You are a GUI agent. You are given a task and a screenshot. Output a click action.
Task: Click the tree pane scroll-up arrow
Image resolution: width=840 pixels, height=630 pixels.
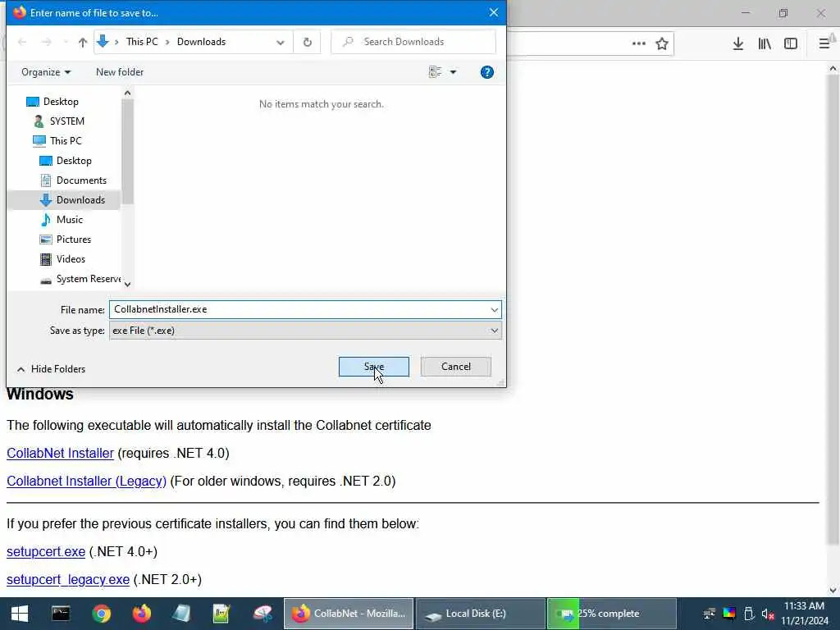(x=127, y=94)
